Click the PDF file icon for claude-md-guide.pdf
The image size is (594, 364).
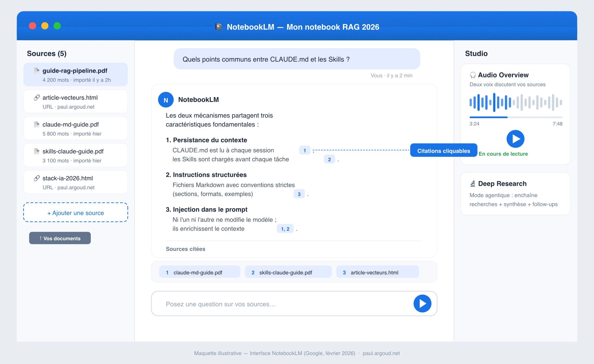[37, 124]
